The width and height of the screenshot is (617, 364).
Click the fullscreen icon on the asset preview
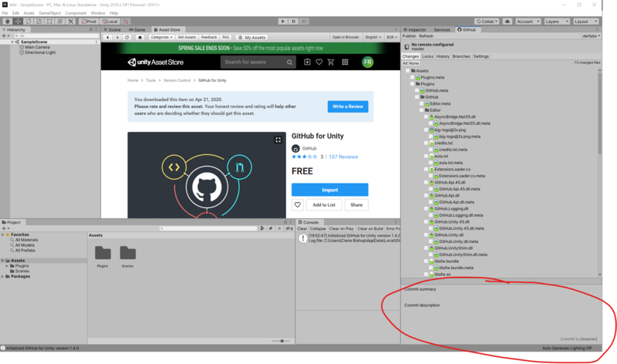pos(278,140)
